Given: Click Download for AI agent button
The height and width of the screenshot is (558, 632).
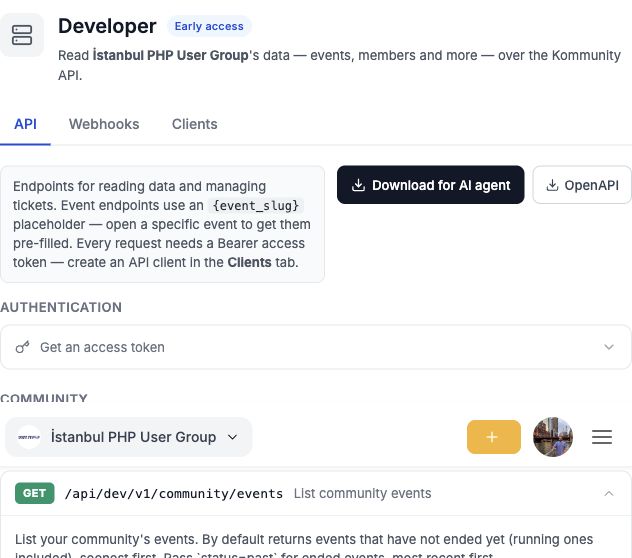Looking at the screenshot, I should pos(430,185).
